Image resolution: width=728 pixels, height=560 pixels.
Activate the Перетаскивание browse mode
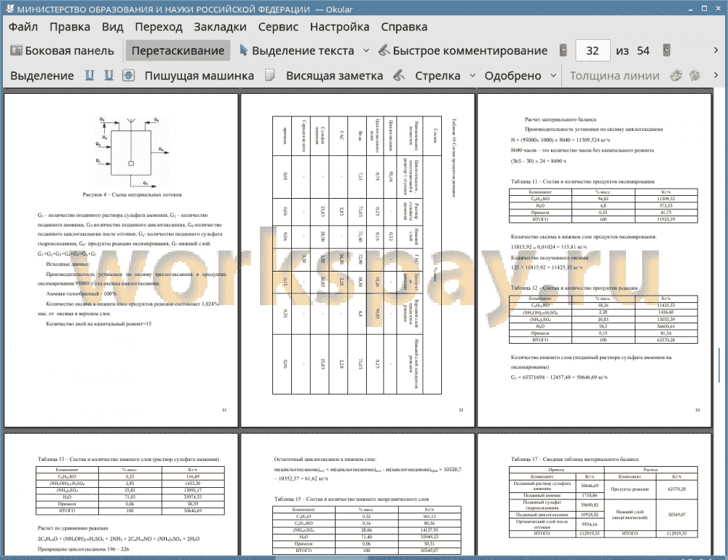point(178,51)
